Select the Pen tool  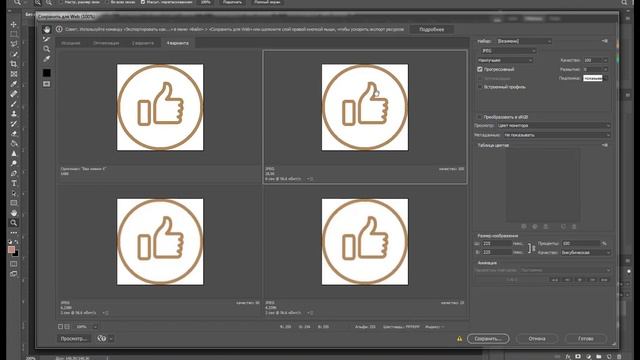[13, 173]
